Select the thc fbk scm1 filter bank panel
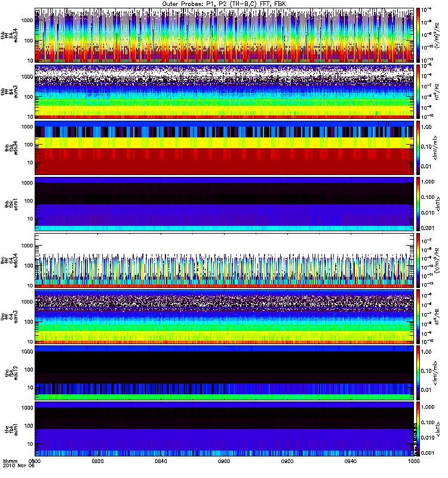 point(225,429)
